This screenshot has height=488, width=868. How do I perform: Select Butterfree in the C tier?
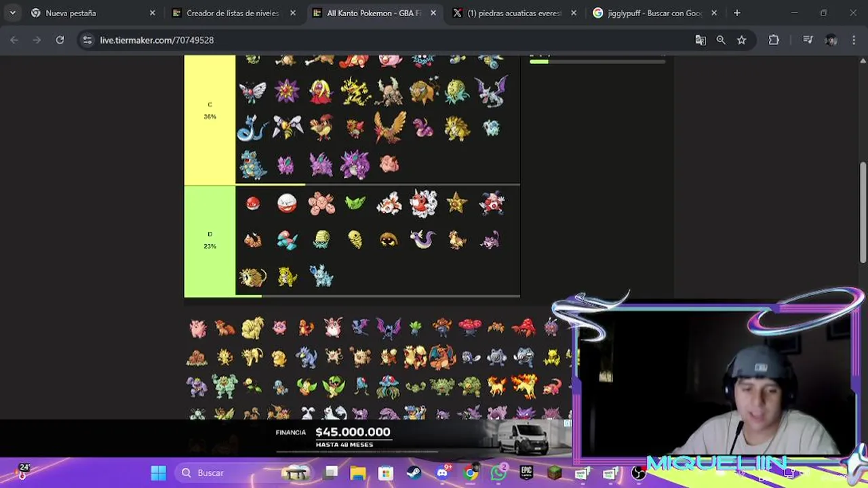pyautogui.click(x=252, y=91)
